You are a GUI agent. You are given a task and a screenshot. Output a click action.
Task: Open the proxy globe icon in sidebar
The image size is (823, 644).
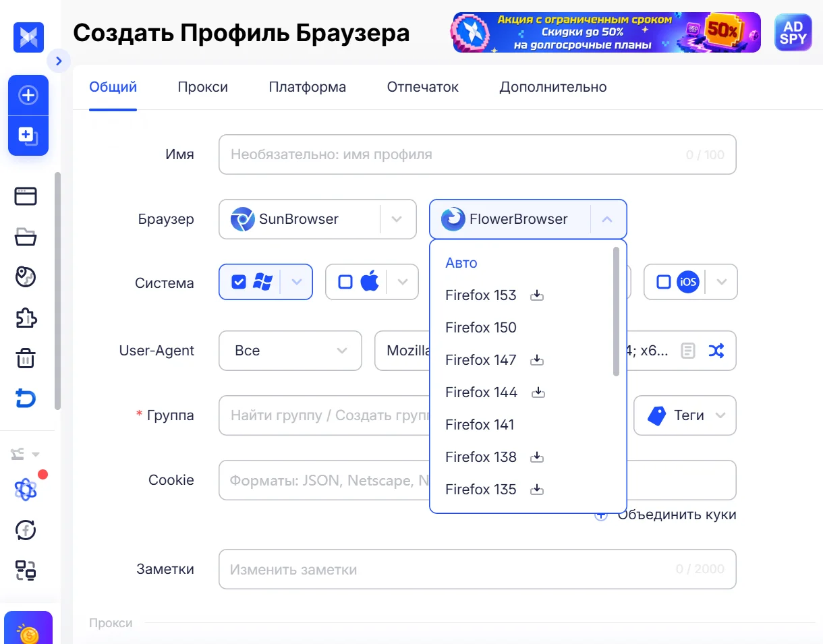click(x=26, y=277)
